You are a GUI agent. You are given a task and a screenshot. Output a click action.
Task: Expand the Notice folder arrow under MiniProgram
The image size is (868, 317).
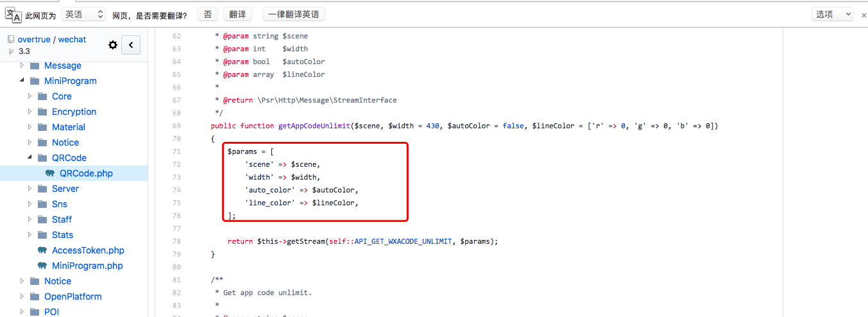pyautogui.click(x=30, y=142)
